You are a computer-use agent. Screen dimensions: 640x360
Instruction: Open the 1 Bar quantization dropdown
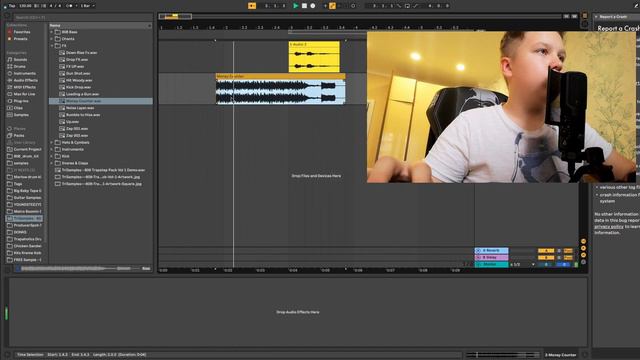(87, 6)
